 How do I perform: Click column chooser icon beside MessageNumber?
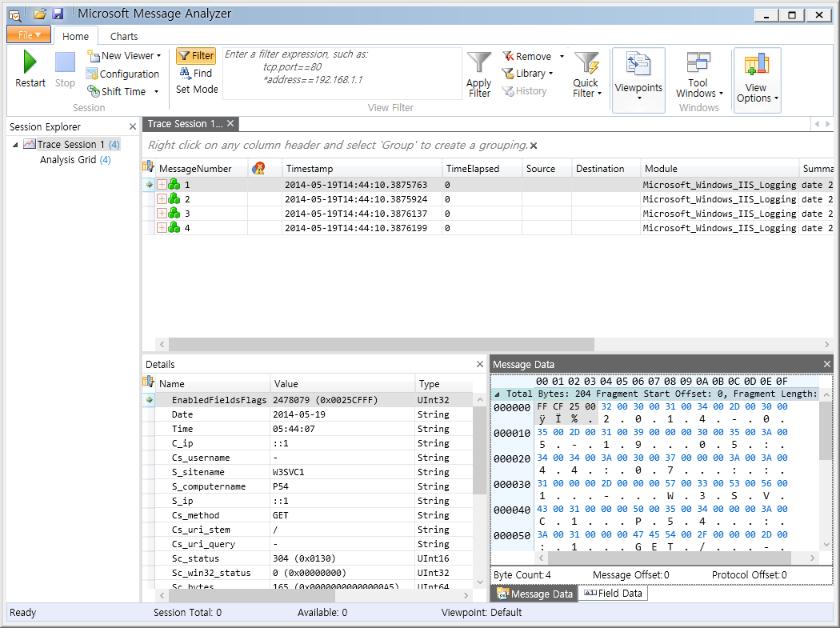point(148,167)
